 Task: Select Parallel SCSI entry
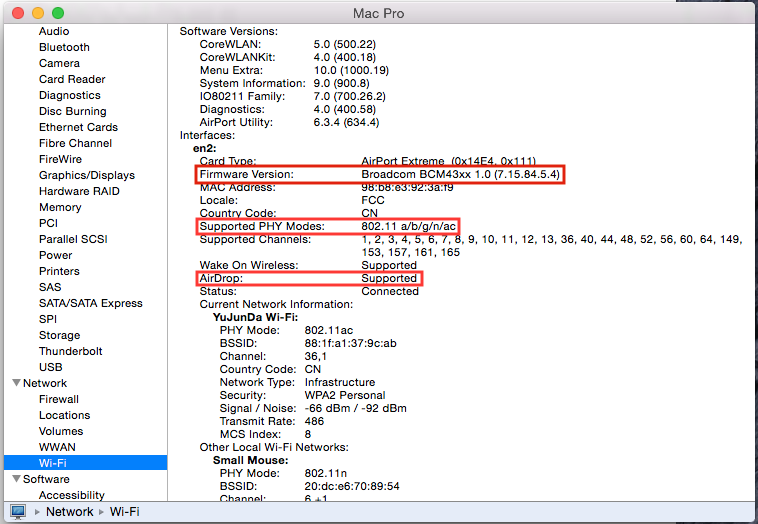click(73, 239)
